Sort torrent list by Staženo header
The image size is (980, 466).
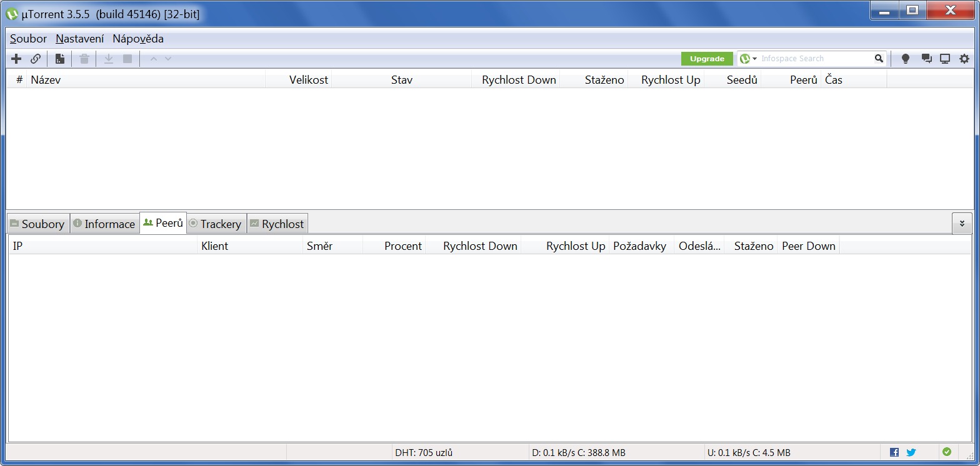click(x=594, y=80)
